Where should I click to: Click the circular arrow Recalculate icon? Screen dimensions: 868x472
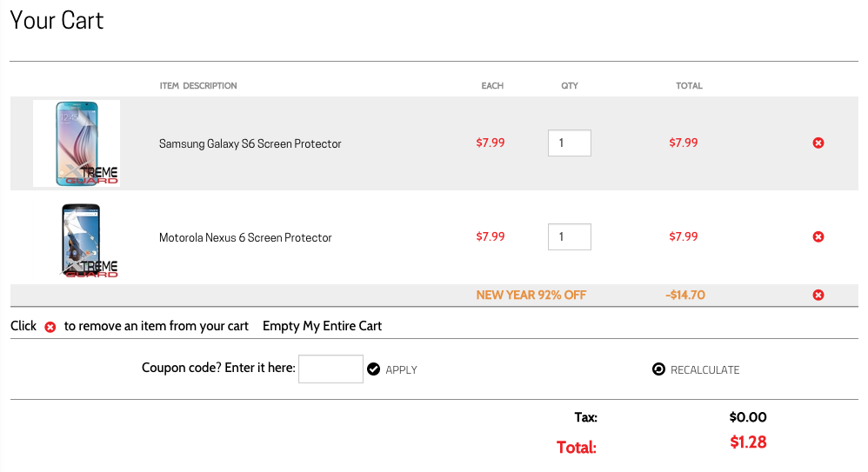pyautogui.click(x=658, y=369)
